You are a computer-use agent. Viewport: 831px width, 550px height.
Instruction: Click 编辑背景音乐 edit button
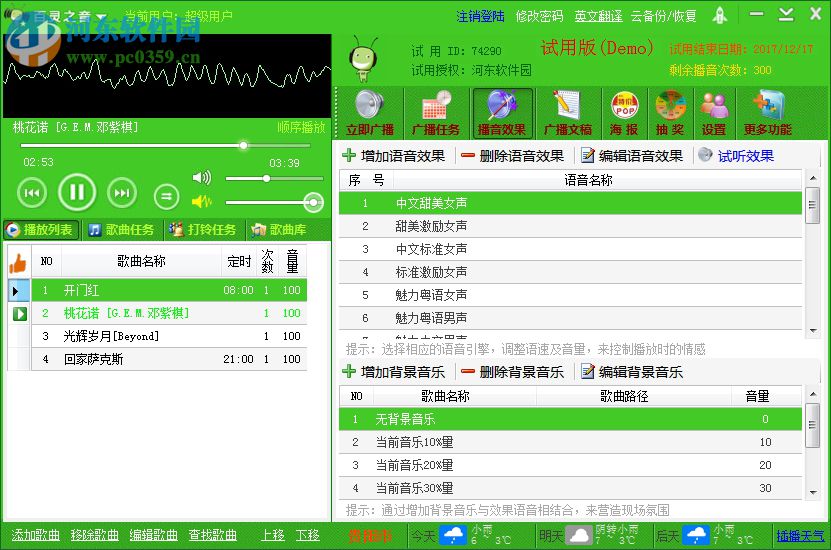(632, 372)
